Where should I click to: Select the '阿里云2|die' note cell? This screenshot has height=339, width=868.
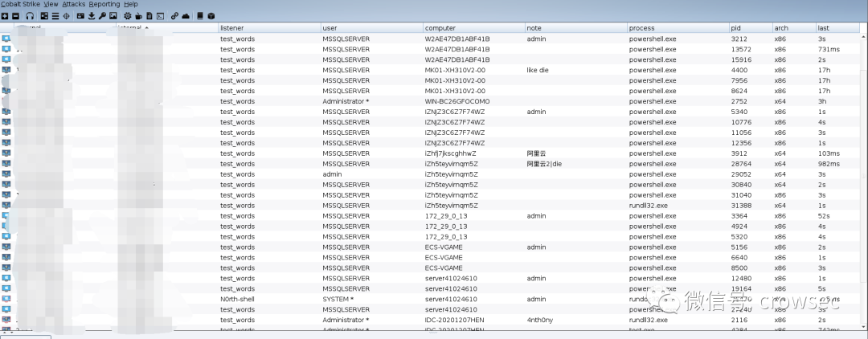coord(544,164)
